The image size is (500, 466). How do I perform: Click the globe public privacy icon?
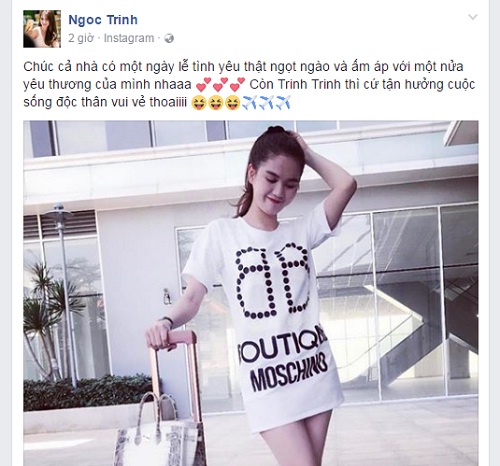pos(169,39)
